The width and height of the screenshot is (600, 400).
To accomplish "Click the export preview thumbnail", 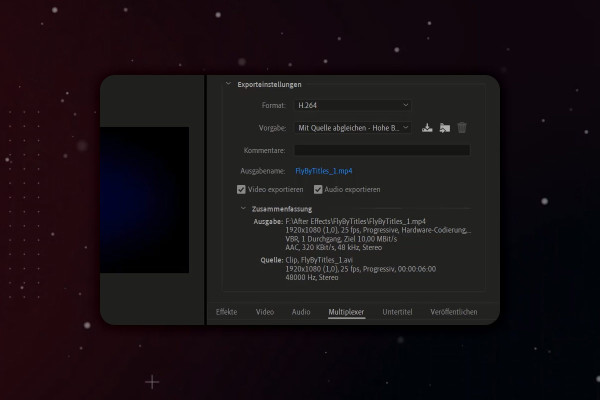I will [x=145, y=200].
